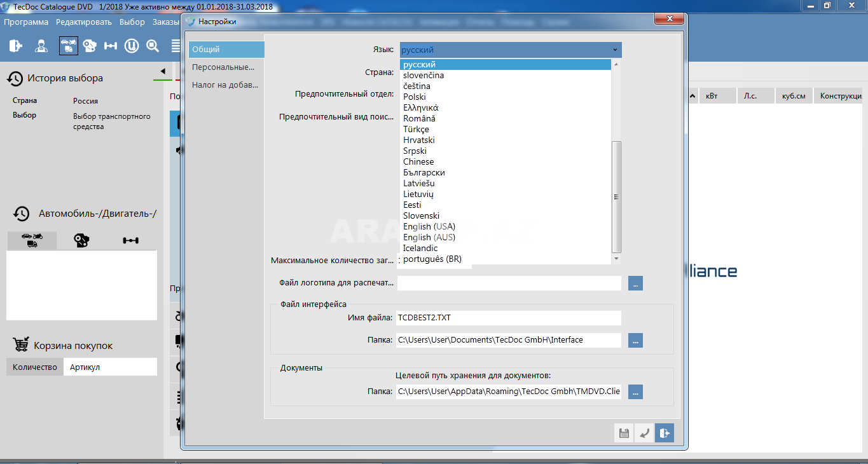Choose português (BR) in the language list
This screenshot has height=464, width=868.
[x=506, y=259]
